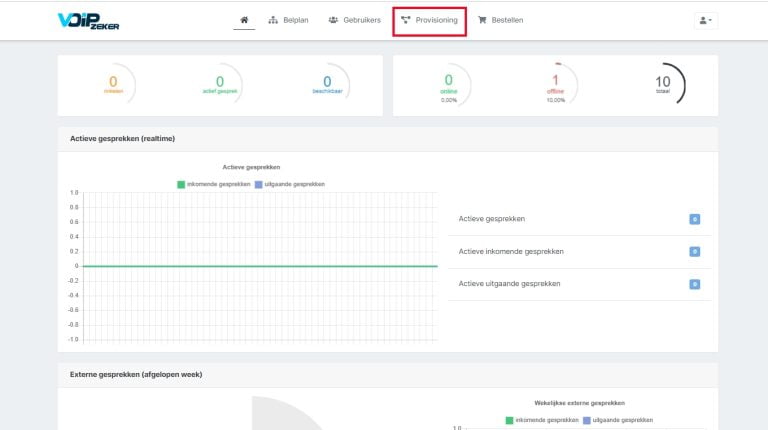
Task: Select the 'Actieve uitgaande gesprekken' row text
Action: (x=509, y=284)
